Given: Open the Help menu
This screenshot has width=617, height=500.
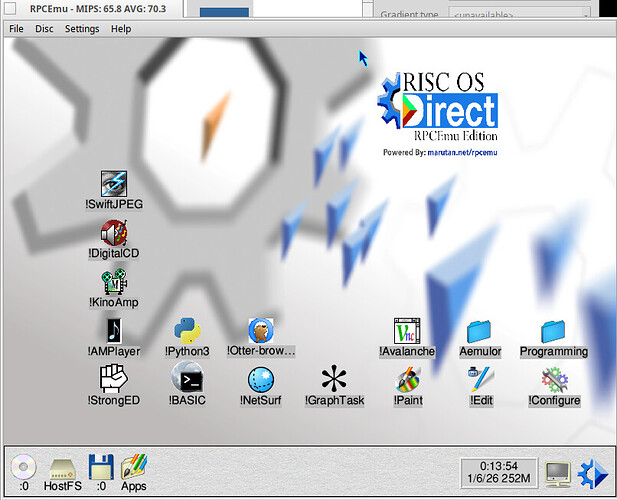Looking at the screenshot, I should click(121, 29).
